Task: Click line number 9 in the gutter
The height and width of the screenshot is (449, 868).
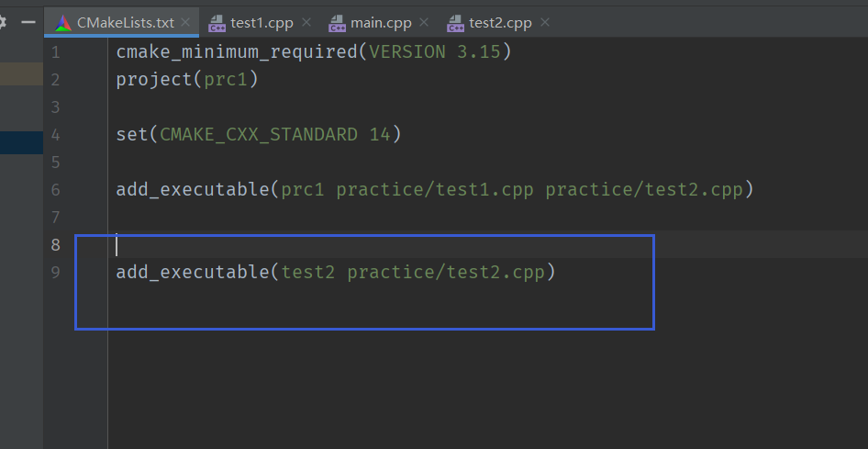Action: pyautogui.click(x=55, y=273)
